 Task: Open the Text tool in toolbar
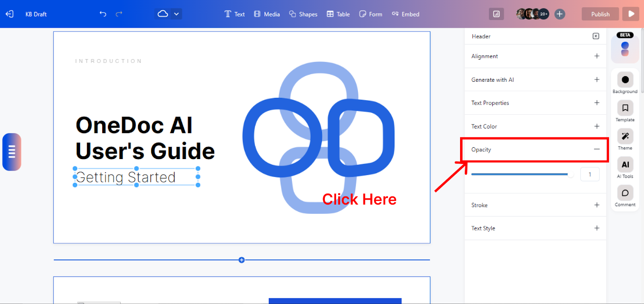[235, 14]
